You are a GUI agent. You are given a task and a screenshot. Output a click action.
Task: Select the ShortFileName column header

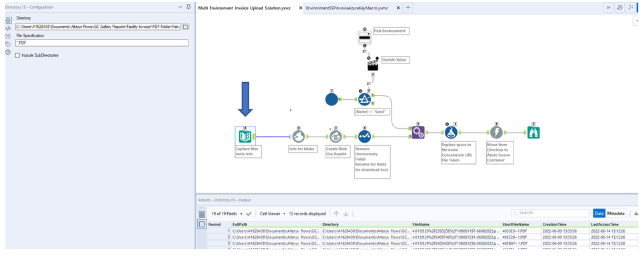tap(521, 225)
